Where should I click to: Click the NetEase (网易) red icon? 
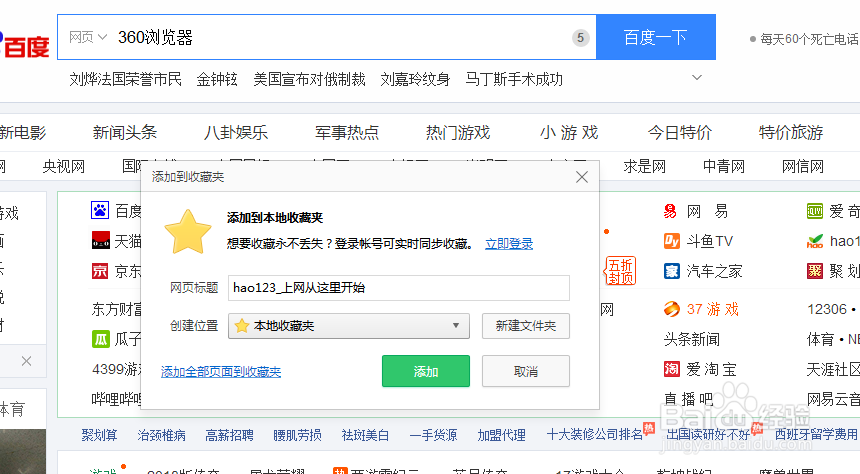click(670, 211)
